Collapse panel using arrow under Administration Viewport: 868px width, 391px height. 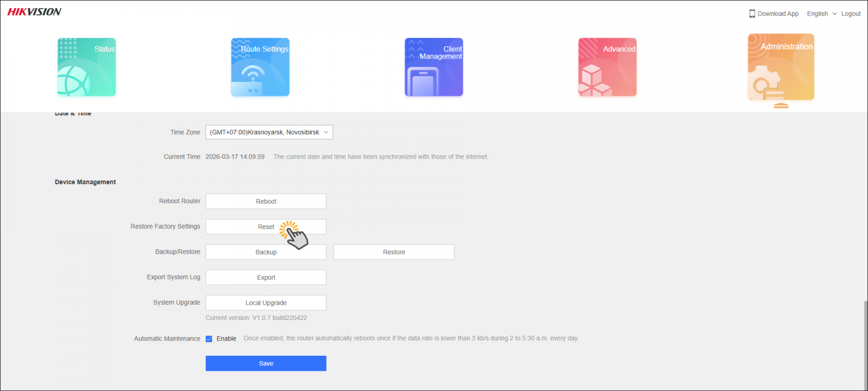pos(781,106)
